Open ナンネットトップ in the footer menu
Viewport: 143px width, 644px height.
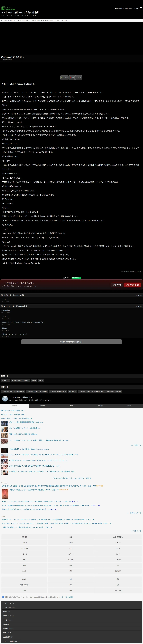(x=71, y=603)
